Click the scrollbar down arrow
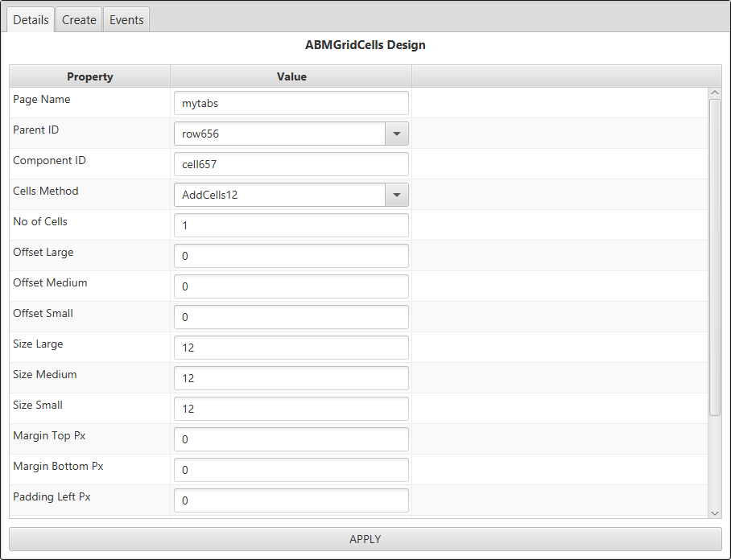 point(715,513)
